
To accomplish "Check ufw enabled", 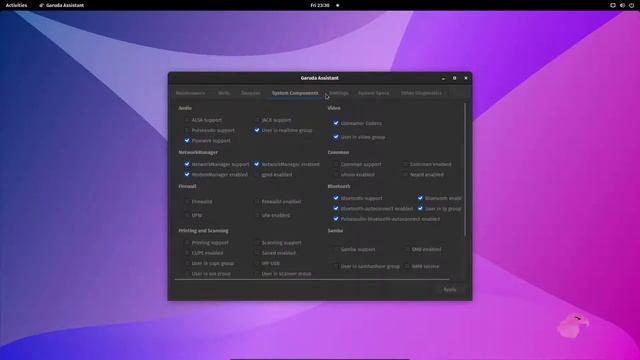I will (x=257, y=215).
